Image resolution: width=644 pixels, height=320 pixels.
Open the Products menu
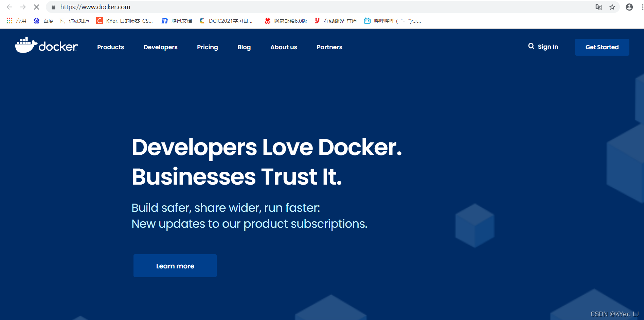coord(110,47)
